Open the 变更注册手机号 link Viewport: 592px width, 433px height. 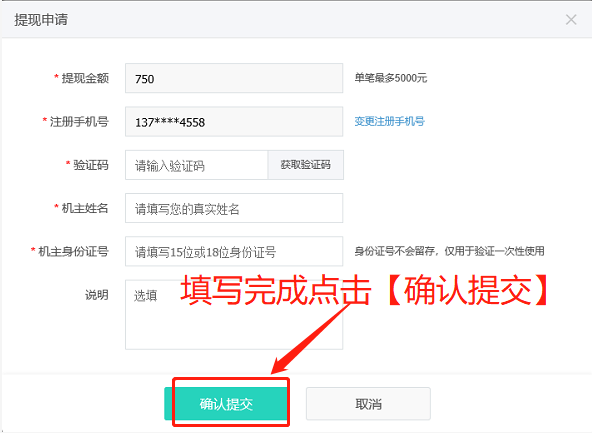389,121
